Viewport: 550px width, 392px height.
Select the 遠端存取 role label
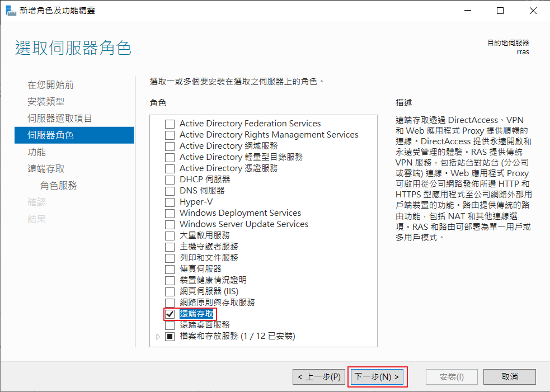pos(196,314)
